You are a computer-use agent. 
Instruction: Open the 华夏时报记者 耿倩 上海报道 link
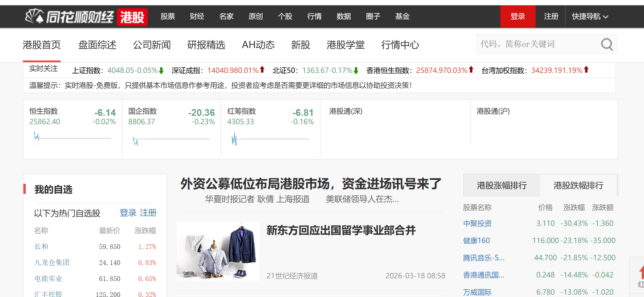pos(257,199)
